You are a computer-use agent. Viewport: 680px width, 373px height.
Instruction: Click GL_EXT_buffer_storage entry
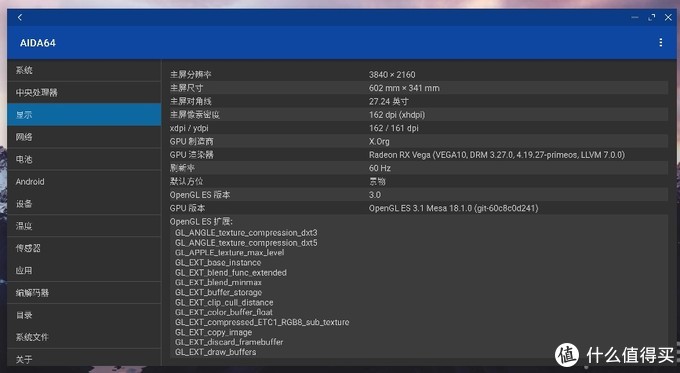click(219, 292)
